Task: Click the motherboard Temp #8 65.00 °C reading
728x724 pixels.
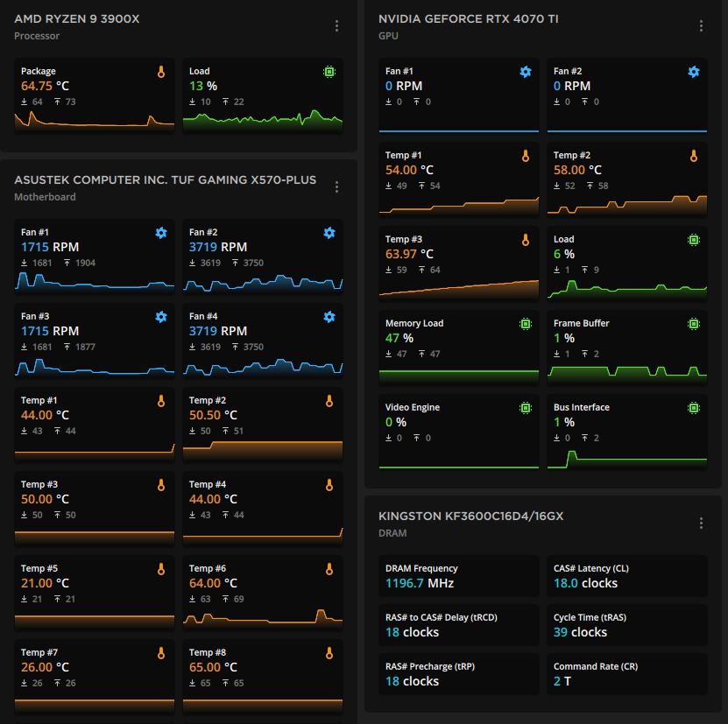Action: coord(213,667)
